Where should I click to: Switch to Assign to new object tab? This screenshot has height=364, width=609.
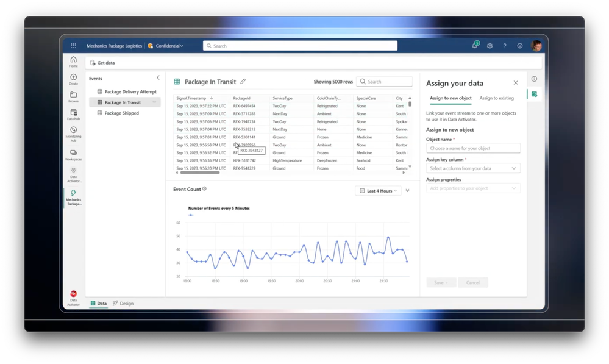point(451,98)
